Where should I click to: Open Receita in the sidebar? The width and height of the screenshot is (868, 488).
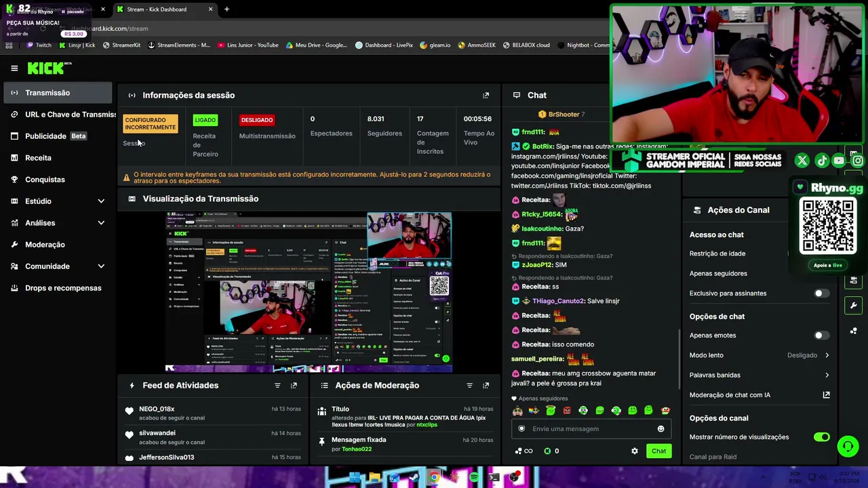pos(58,158)
